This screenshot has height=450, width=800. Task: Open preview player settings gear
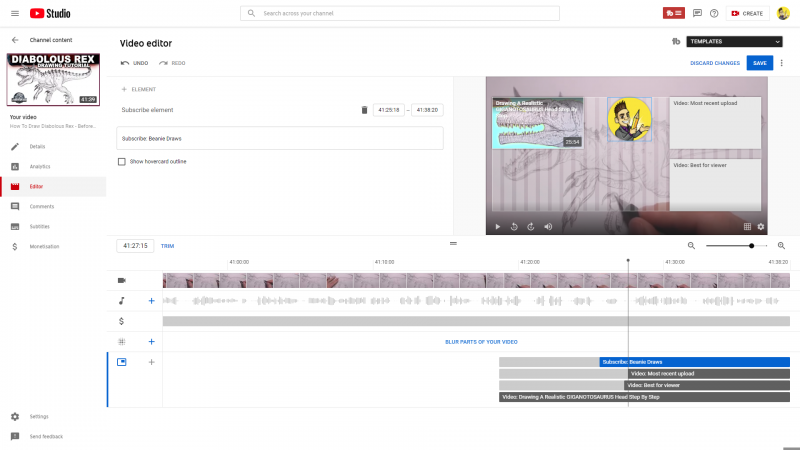(x=760, y=226)
